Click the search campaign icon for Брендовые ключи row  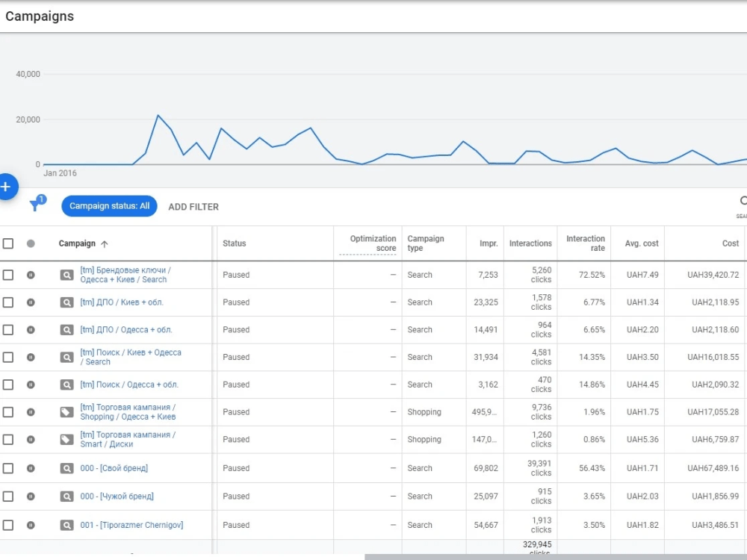66,275
